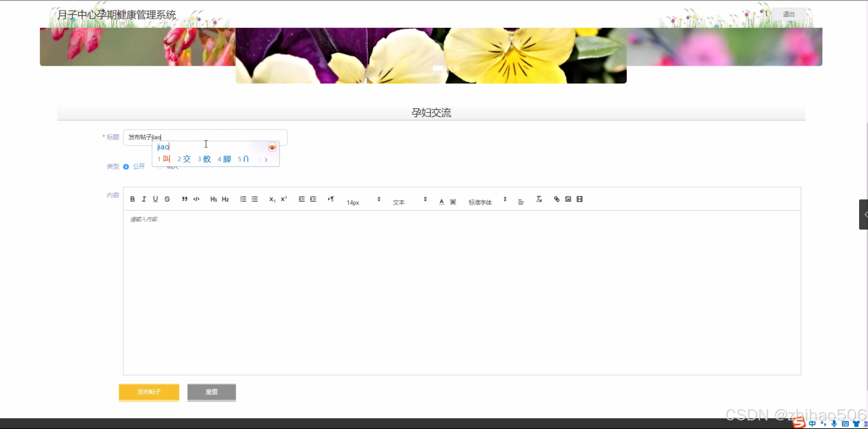Apply superscript formatting
The image size is (868, 429).
284,199
